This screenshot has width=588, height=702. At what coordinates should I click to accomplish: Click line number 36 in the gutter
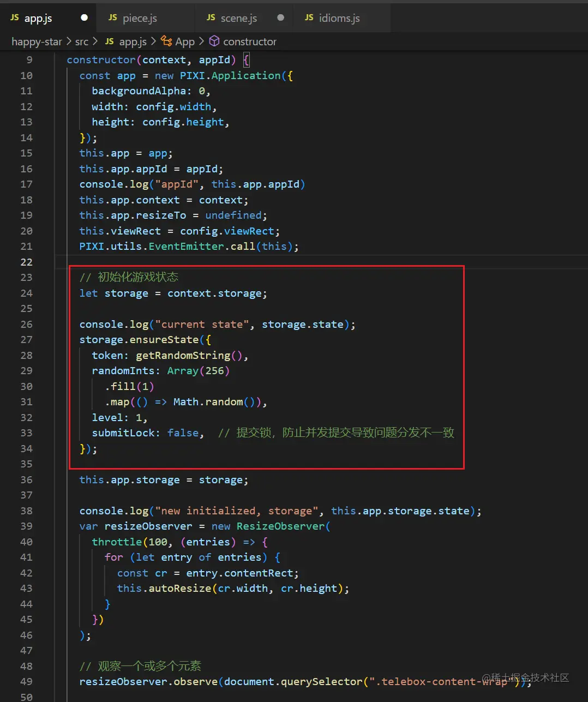[26, 480]
